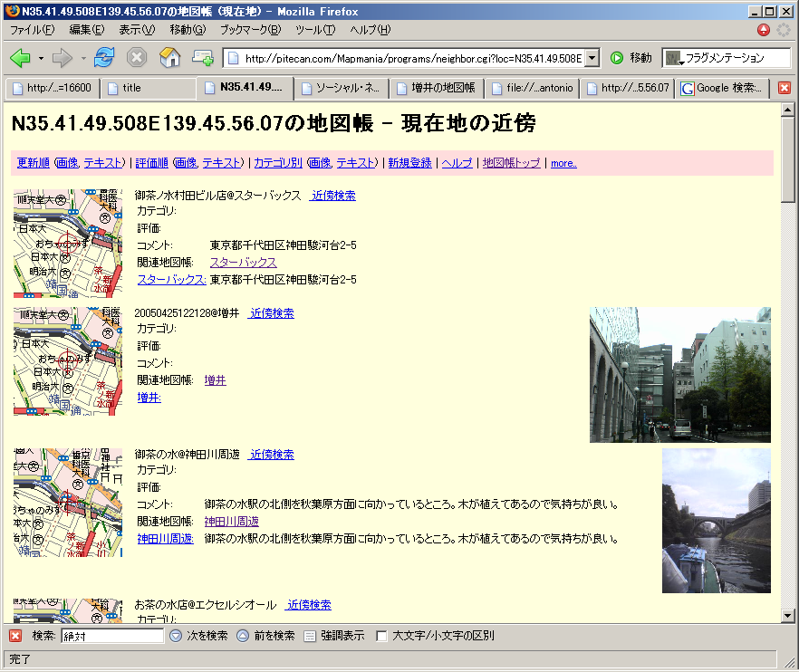Viewport: 799px width, 672px height.
Task: Click 前を検索 to find previous
Action: pos(266,636)
